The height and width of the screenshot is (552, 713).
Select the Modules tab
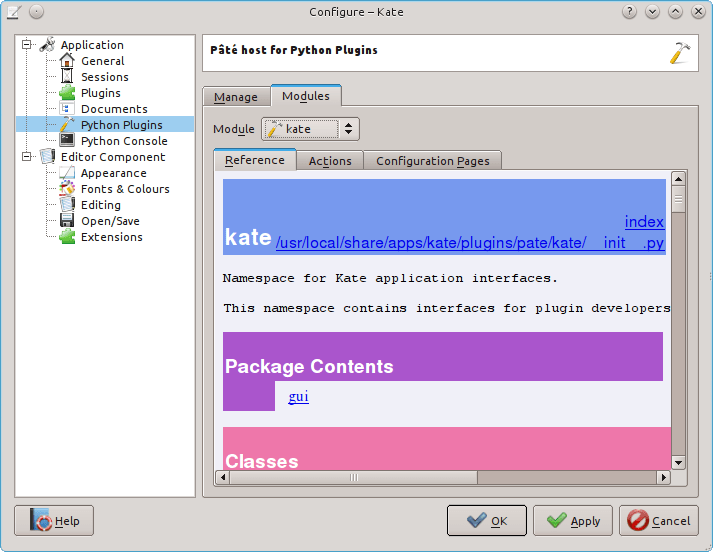click(306, 96)
